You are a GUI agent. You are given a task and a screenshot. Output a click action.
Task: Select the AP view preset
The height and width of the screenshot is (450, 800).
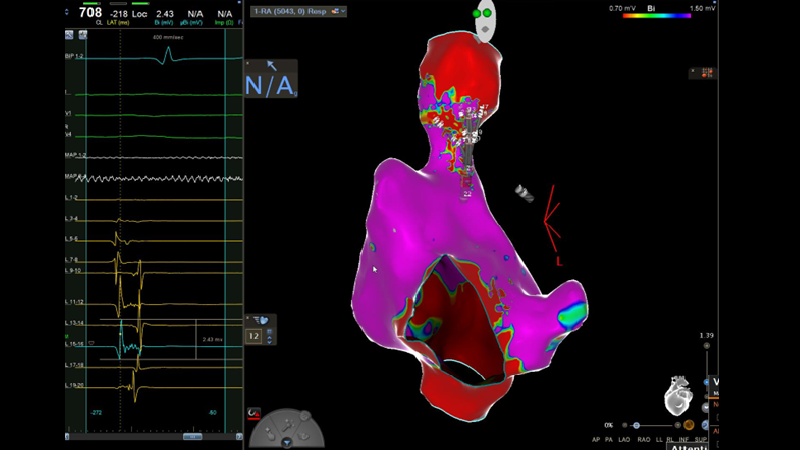coord(596,439)
